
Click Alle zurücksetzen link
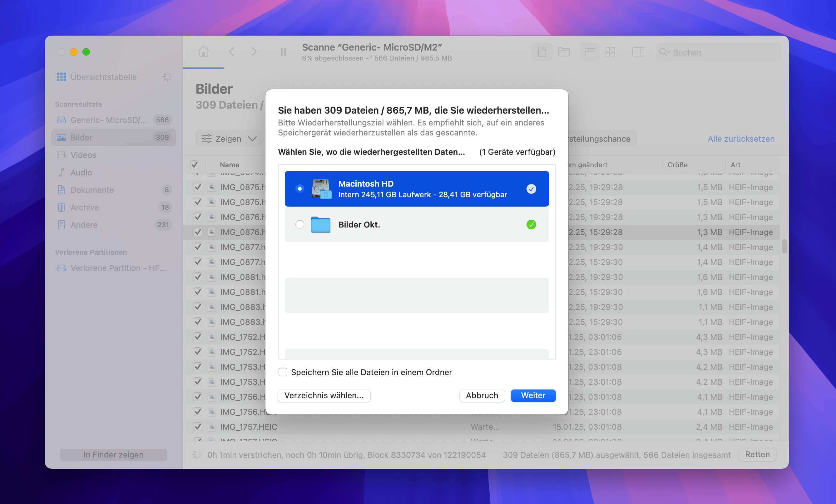click(741, 139)
